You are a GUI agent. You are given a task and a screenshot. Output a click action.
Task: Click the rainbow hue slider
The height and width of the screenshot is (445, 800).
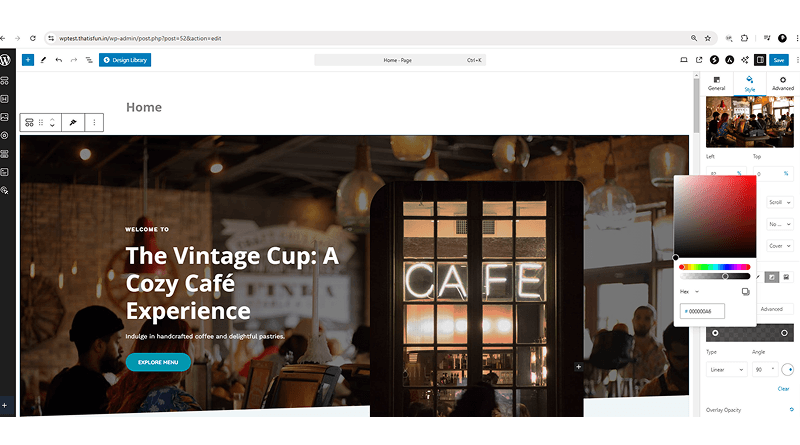pyautogui.click(x=714, y=267)
